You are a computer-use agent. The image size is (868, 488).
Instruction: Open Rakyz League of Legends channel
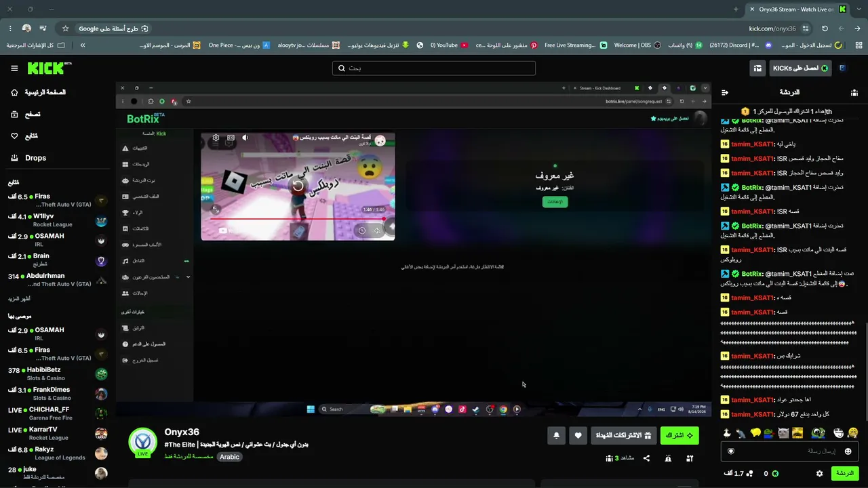pos(58,453)
